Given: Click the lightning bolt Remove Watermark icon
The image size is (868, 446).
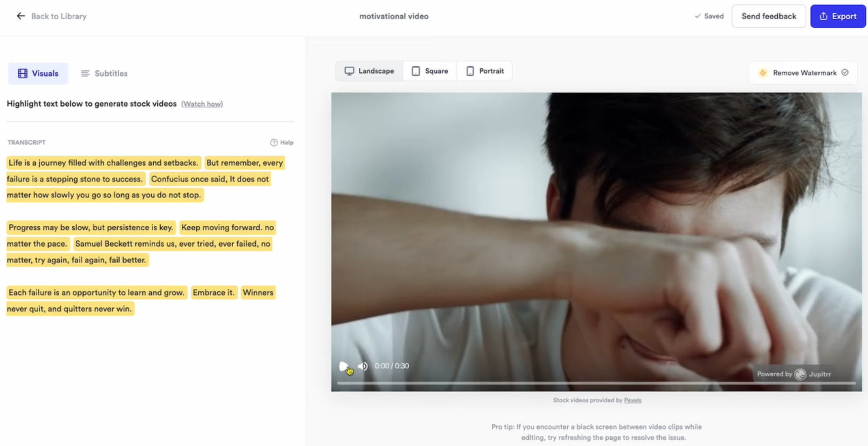Looking at the screenshot, I should click(x=762, y=73).
